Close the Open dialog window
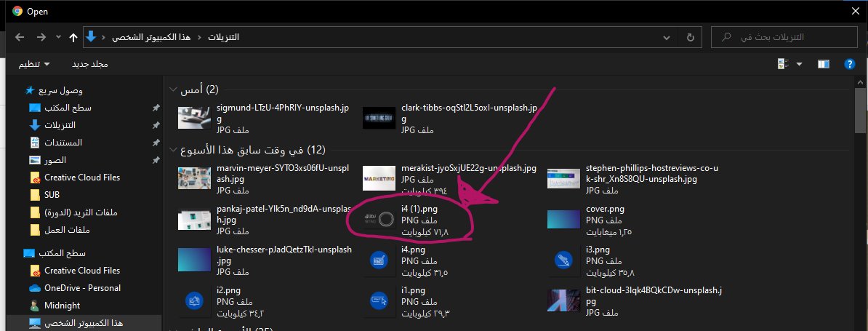The height and width of the screenshot is (331, 868). (x=855, y=11)
